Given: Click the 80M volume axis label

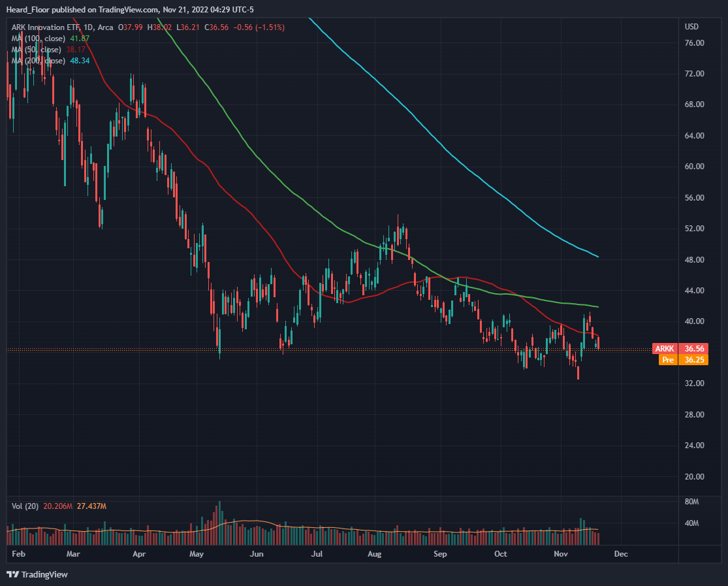Looking at the screenshot, I should 691,502.
